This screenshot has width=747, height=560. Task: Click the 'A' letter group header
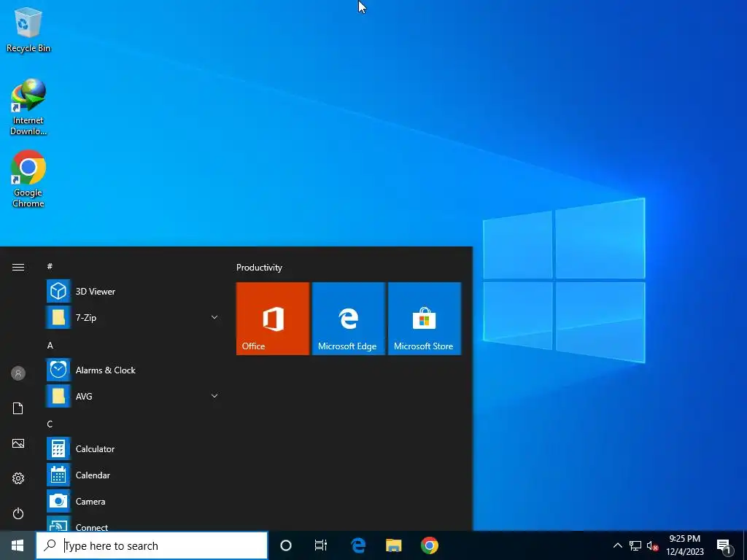(50, 345)
